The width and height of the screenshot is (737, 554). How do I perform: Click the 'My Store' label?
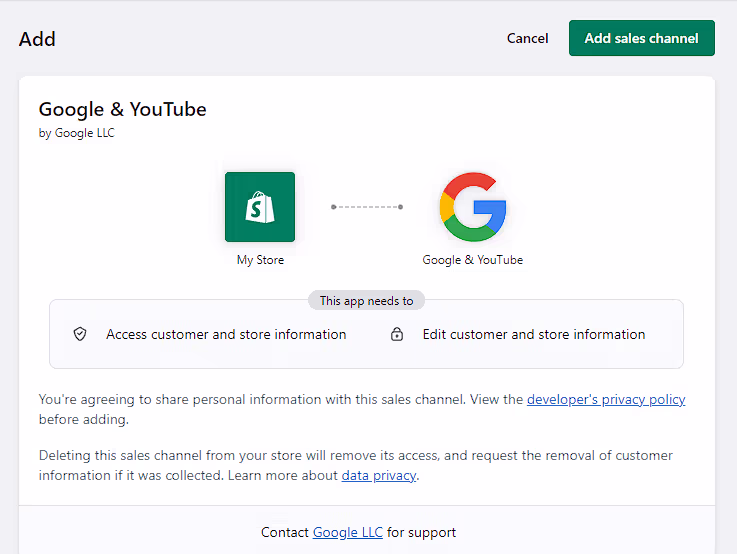coord(260,260)
